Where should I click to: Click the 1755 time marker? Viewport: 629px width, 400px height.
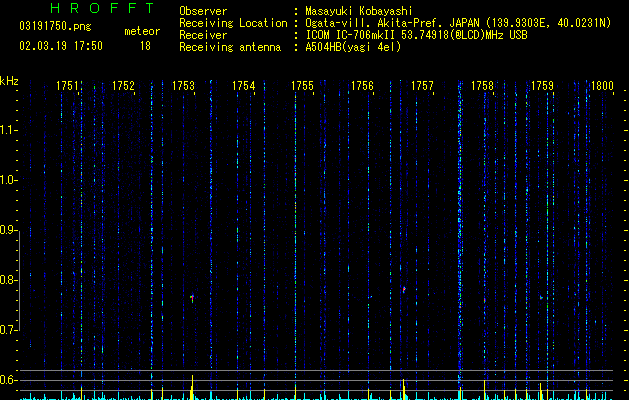pyautogui.click(x=302, y=86)
